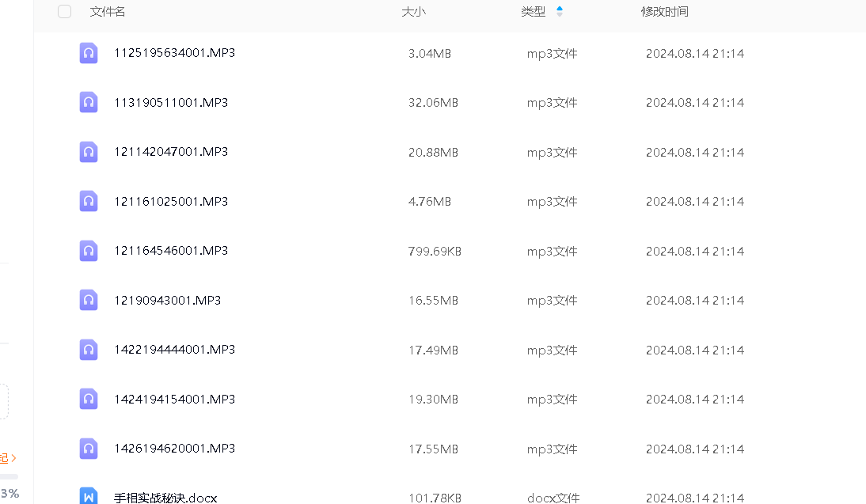Sort by the 文件名 column header
Image resolution: width=866 pixels, height=504 pixels.
click(x=108, y=12)
